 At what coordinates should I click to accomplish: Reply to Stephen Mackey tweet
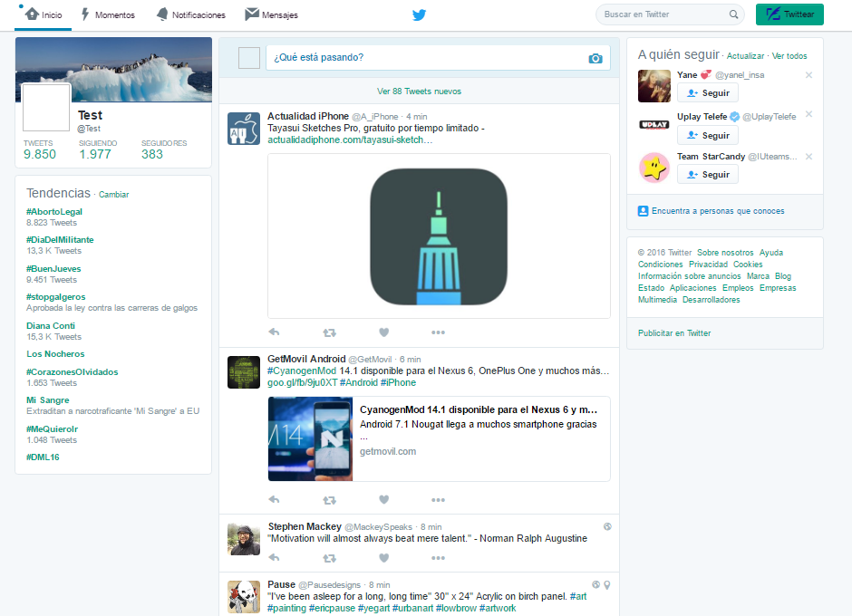(274, 557)
